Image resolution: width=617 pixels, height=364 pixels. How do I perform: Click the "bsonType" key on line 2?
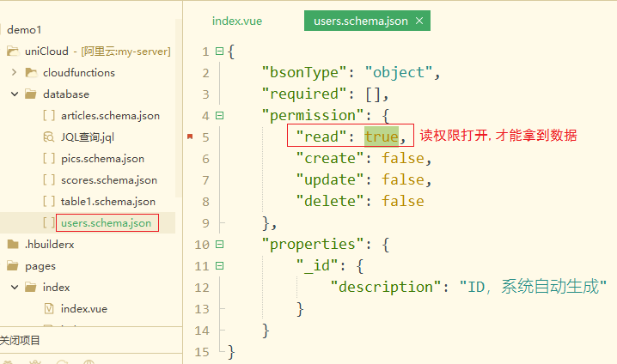304,72
